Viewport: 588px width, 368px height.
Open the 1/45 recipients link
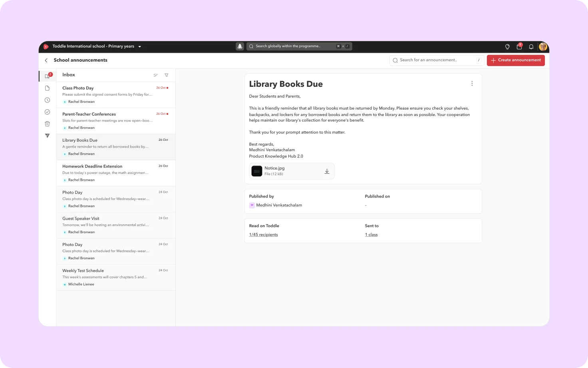pos(263,235)
